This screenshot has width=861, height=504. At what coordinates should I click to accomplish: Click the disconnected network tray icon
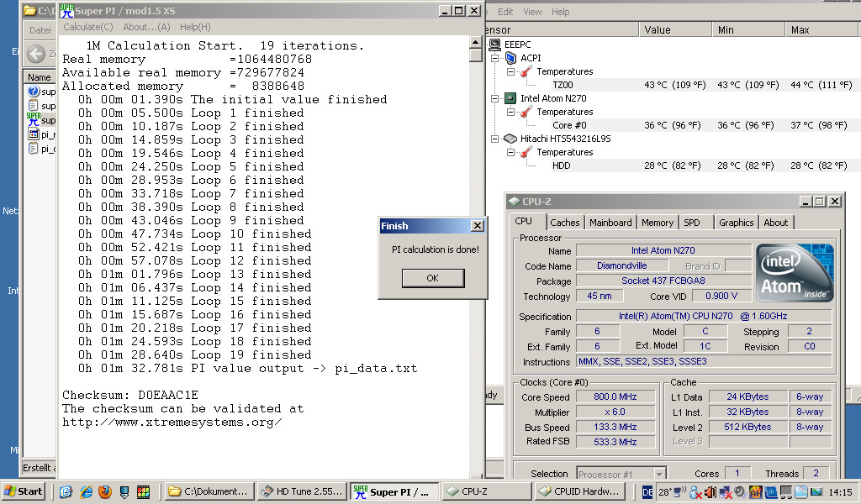(725, 492)
